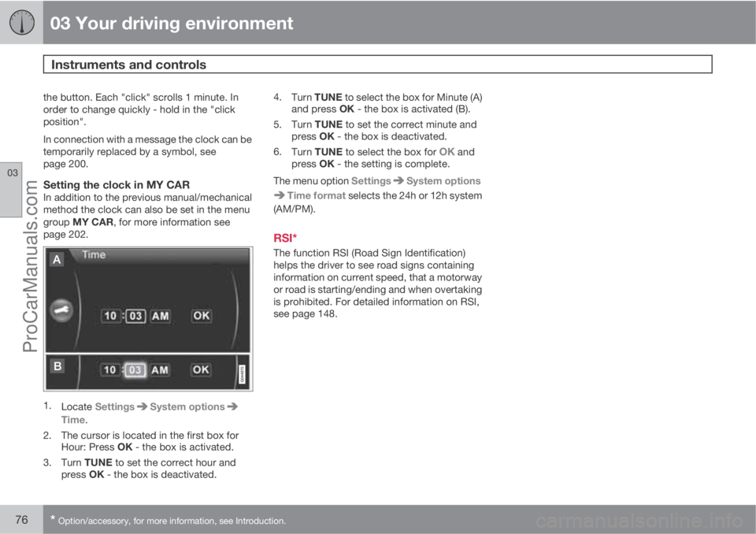Click the 'Time' title in the display

pyautogui.click(x=94, y=254)
